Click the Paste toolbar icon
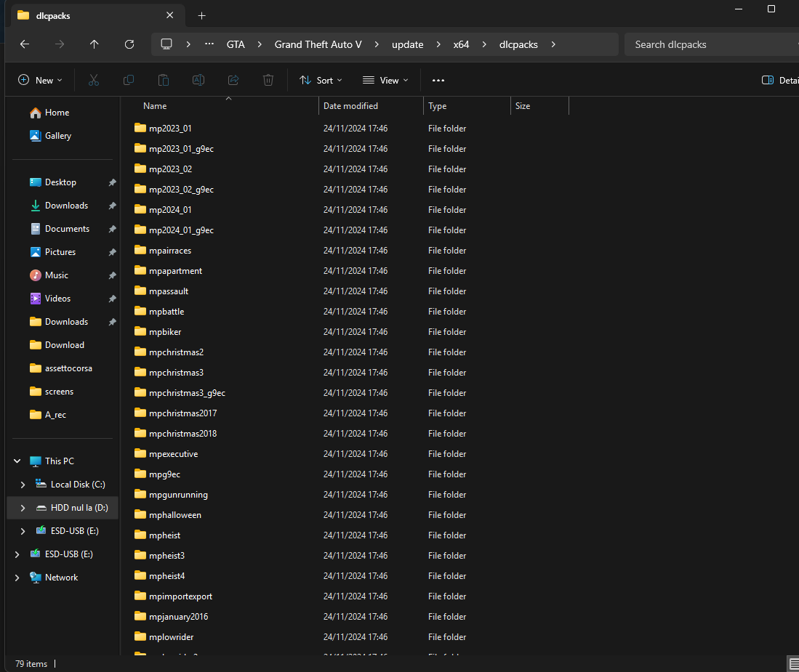 [164, 80]
